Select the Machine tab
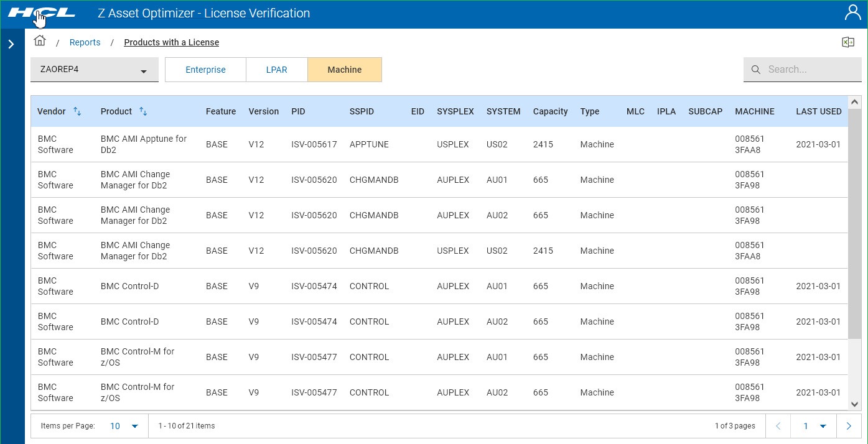This screenshot has height=444, width=868. pos(345,70)
